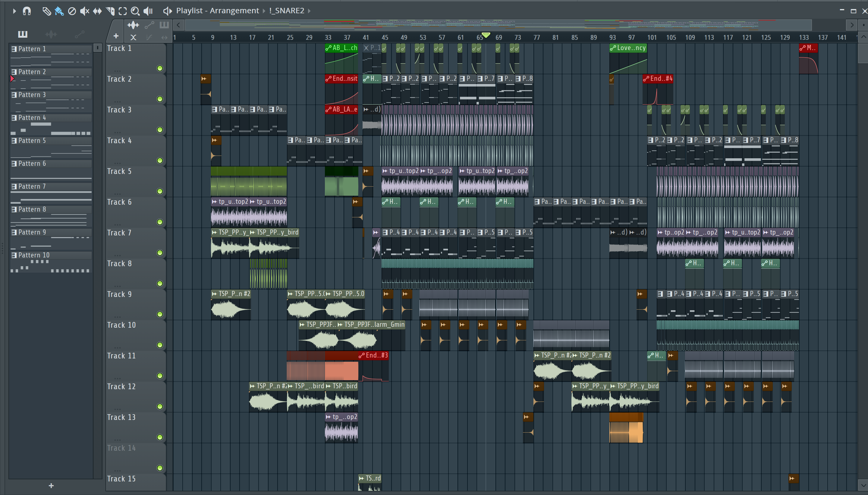This screenshot has height=495, width=868.
Task: Select the Track 8 header
Action: [136, 274]
